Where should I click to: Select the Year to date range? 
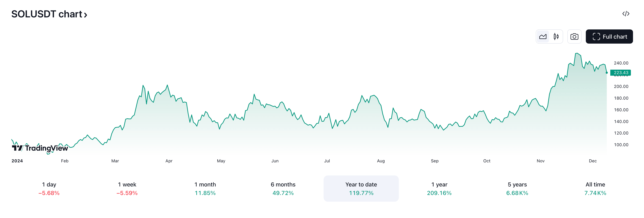[361, 189]
